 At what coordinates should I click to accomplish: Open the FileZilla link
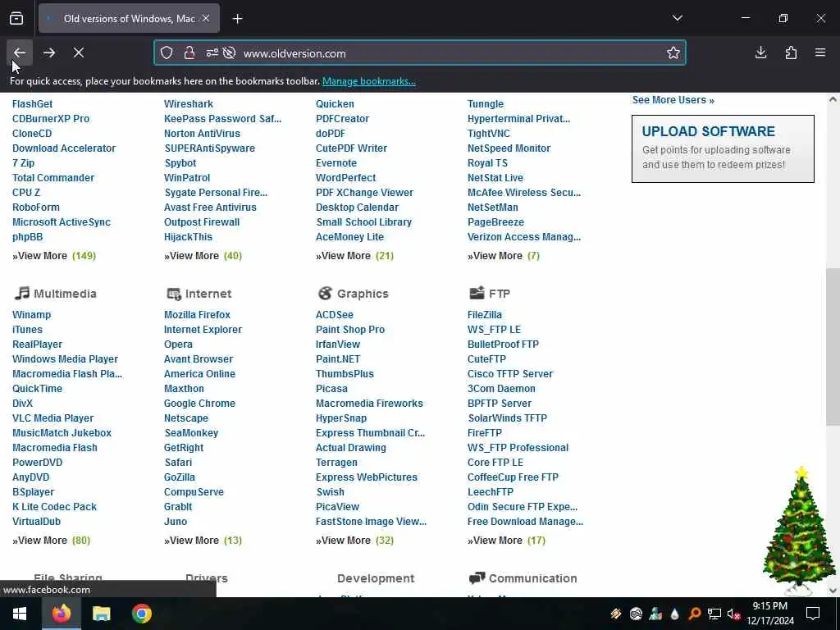pyautogui.click(x=484, y=315)
